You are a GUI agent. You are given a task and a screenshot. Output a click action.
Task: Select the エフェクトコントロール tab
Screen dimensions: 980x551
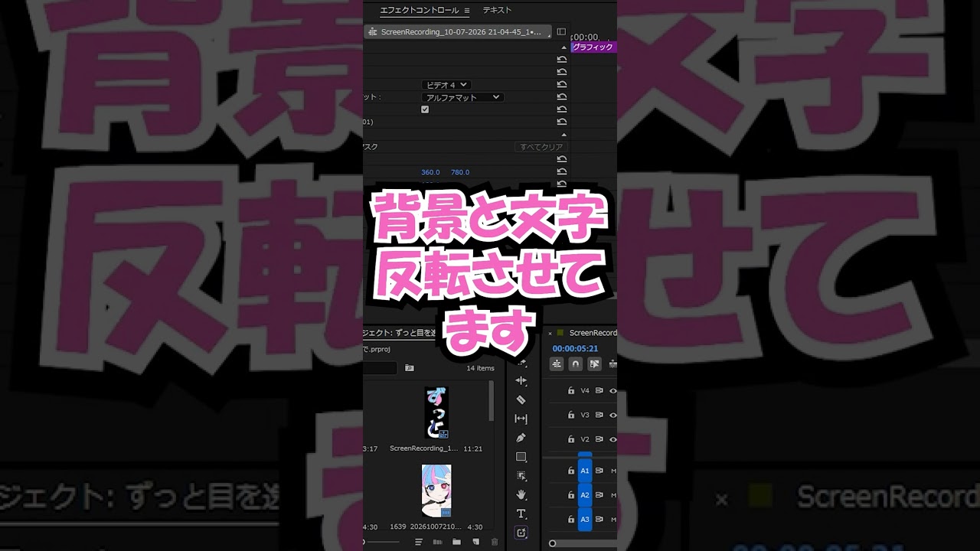(420, 10)
